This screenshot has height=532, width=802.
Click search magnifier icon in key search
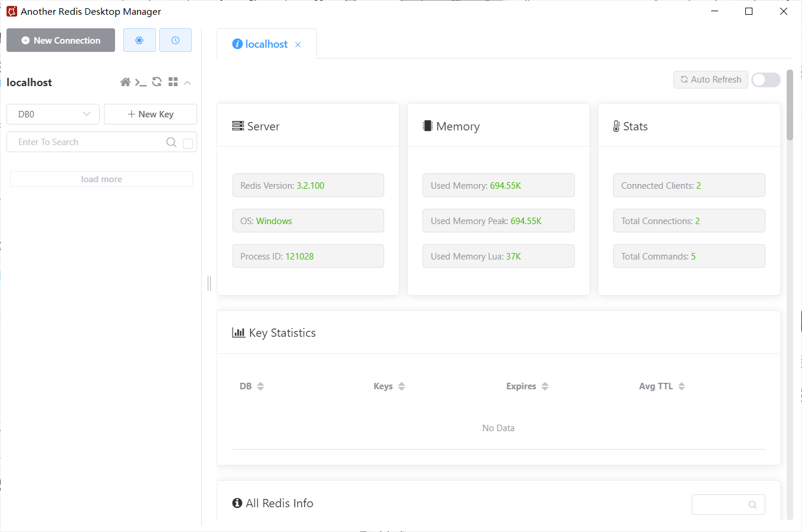[171, 142]
